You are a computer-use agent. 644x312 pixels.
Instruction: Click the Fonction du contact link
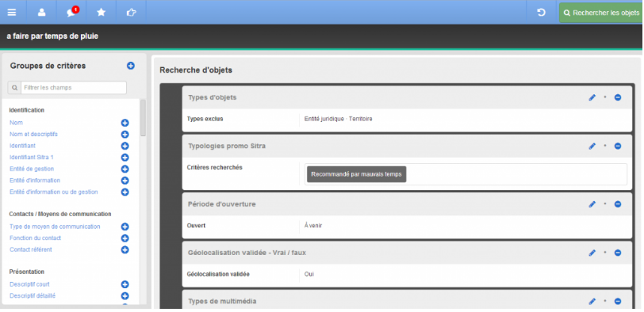click(x=36, y=238)
